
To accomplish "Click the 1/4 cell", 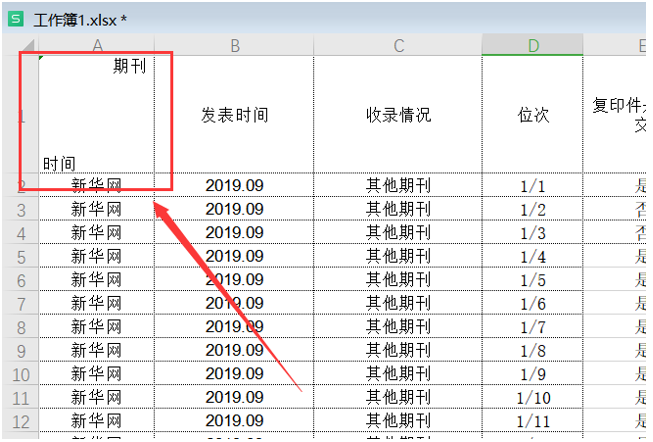I will click(533, 256).
